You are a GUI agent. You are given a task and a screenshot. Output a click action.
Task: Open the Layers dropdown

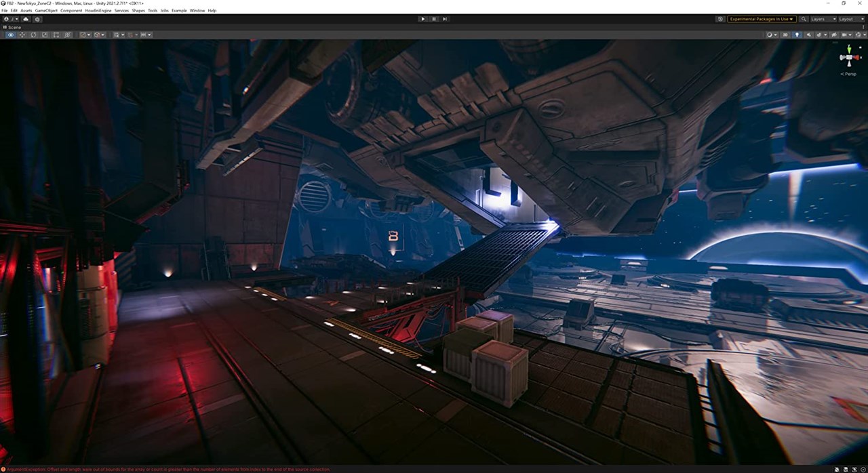coord(822,19)
